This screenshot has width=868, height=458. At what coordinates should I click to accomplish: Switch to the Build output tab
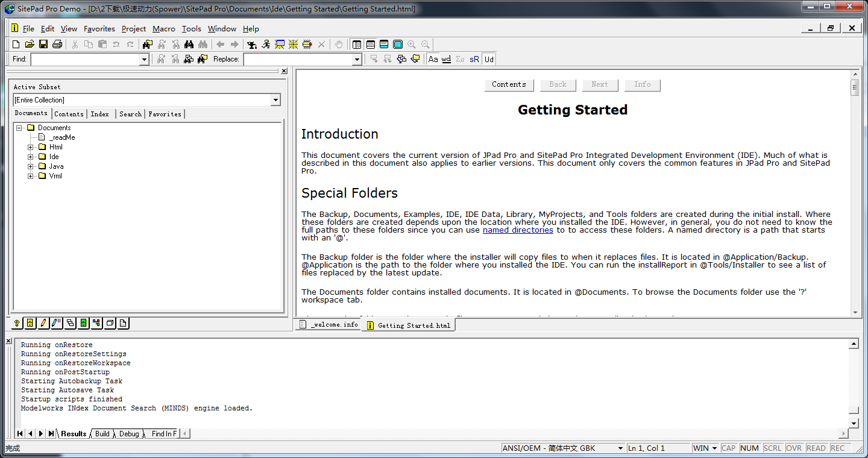(102, 433)
